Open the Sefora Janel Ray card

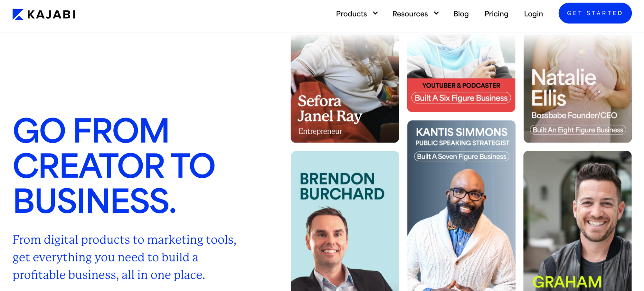(x=345, y=89)
